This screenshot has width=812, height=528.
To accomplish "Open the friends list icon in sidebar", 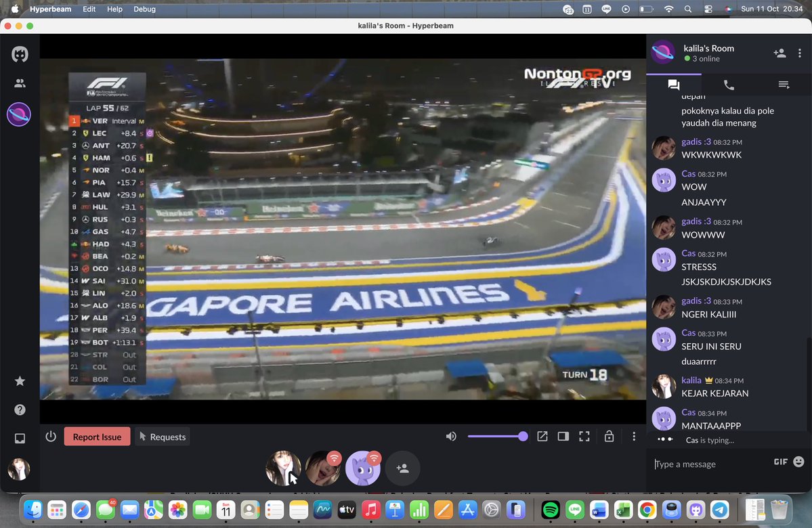I will click(20, 83).
